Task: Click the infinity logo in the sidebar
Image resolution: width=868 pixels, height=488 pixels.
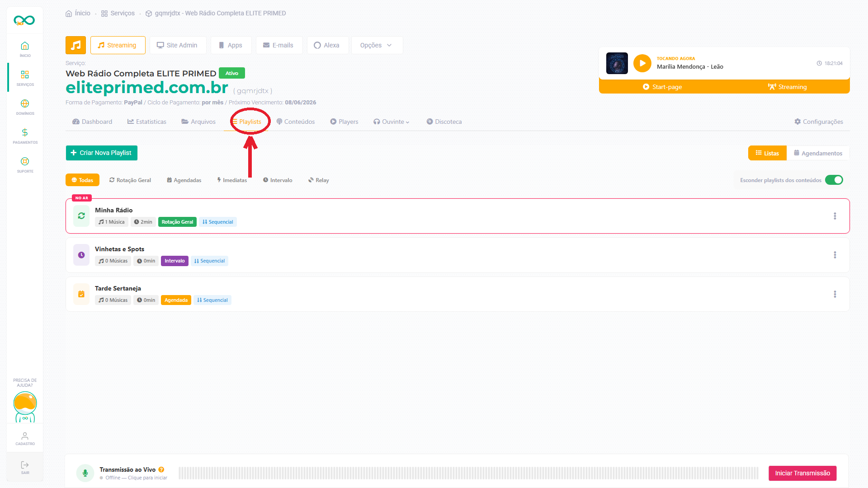Action: click(24, 20)
